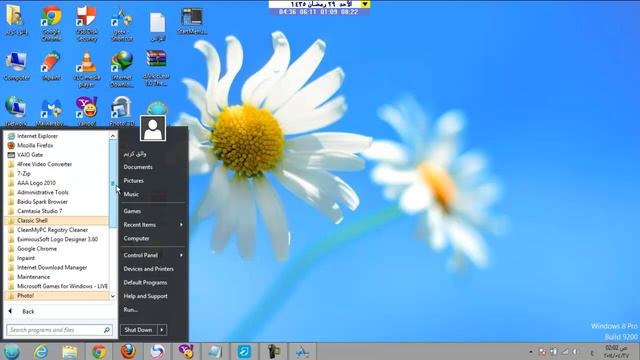Open the network globe monitor desktop shortcut
The width and height of the screenshot is (640, 360).
[16, 111]
